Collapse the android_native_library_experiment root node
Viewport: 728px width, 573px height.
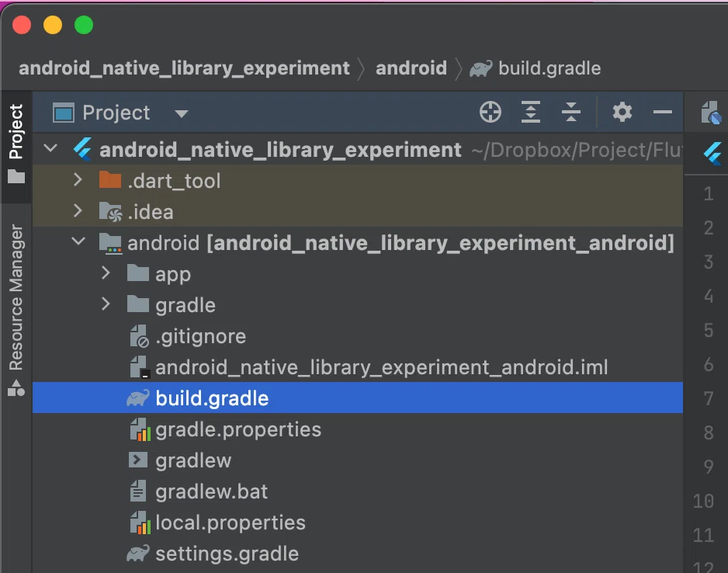tap(50, 148)
